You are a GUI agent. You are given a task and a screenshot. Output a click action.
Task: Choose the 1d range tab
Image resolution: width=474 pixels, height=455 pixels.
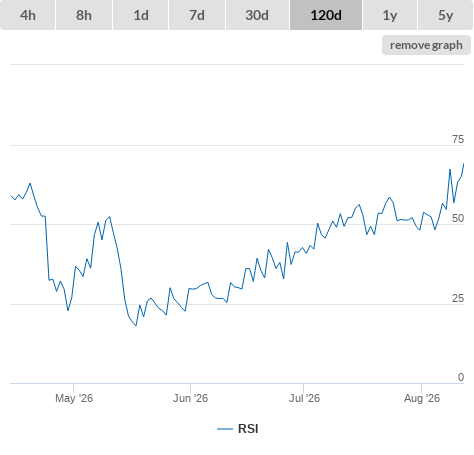pyautogui.click(x=141, y=15)
